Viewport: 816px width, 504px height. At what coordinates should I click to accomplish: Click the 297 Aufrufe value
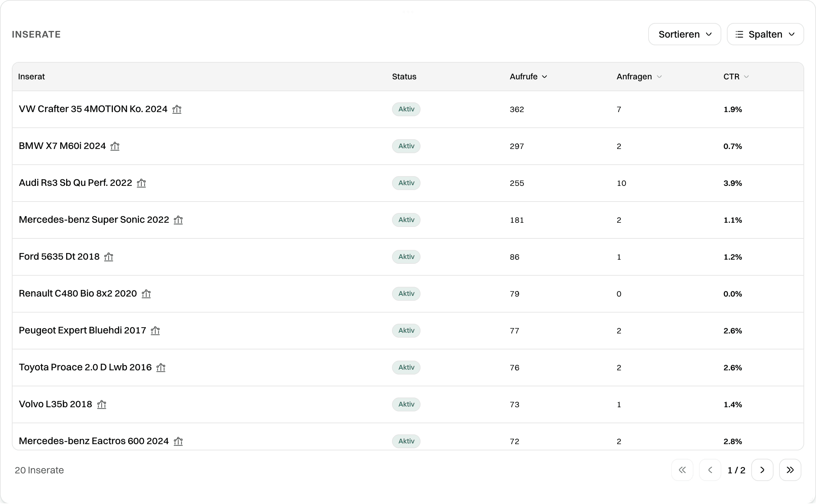[x=517, y=146]
